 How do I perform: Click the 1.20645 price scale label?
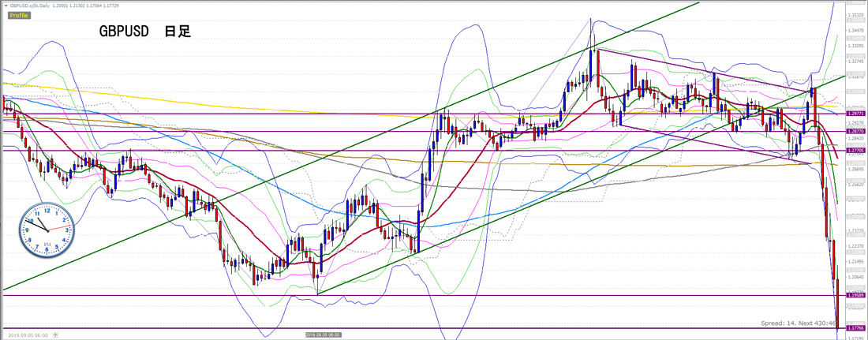(856, 276)
